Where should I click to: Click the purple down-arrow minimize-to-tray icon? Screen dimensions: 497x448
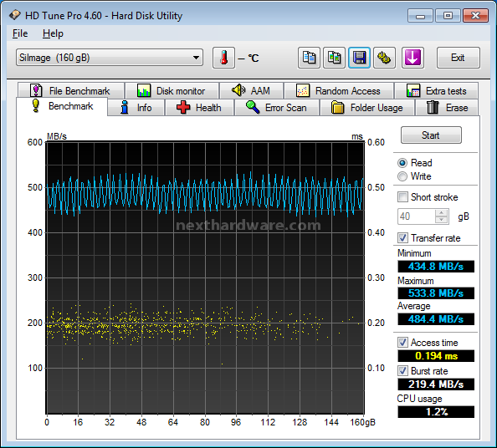pyautogui.click(x=412, y=58)
